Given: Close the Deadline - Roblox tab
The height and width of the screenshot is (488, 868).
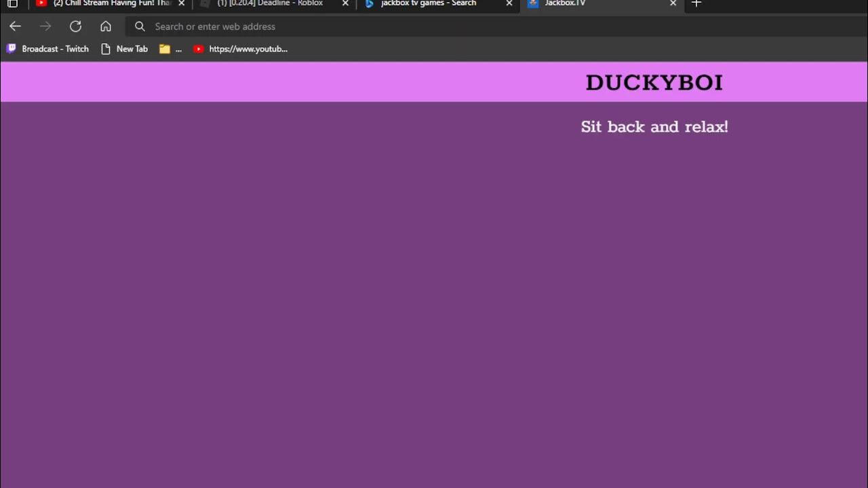Looking at the screenshot, I should pyautogui.click(x=345, y=3).
